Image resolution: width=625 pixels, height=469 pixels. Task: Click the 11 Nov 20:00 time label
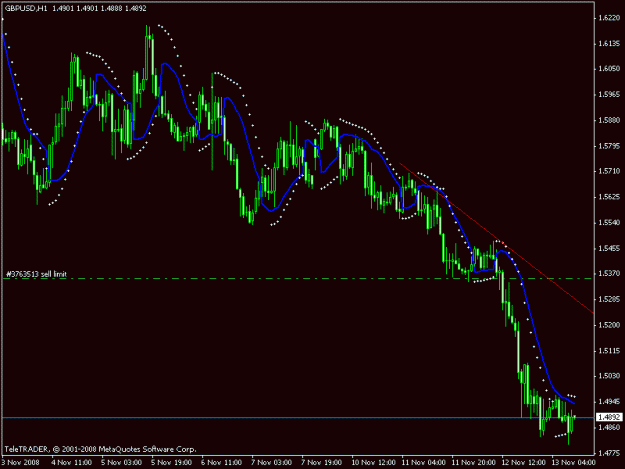474,462
